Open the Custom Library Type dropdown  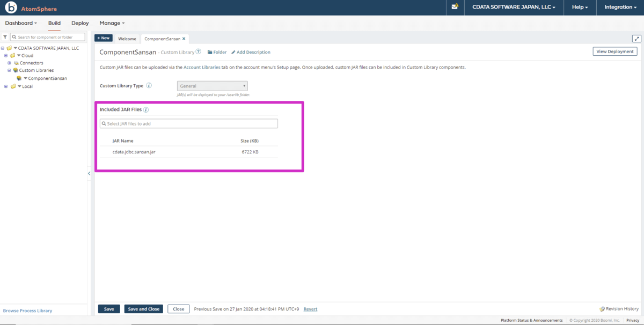(x=213, y=86)
